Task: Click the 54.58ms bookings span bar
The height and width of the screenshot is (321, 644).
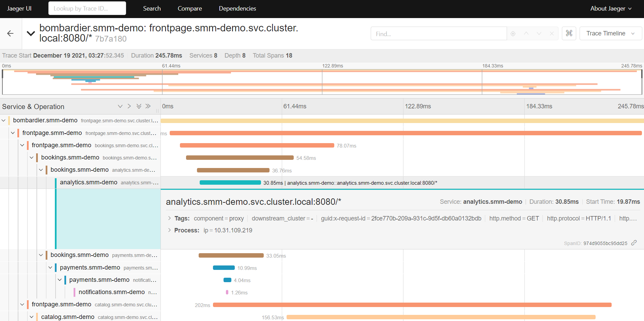Action: tap(240, 158)
